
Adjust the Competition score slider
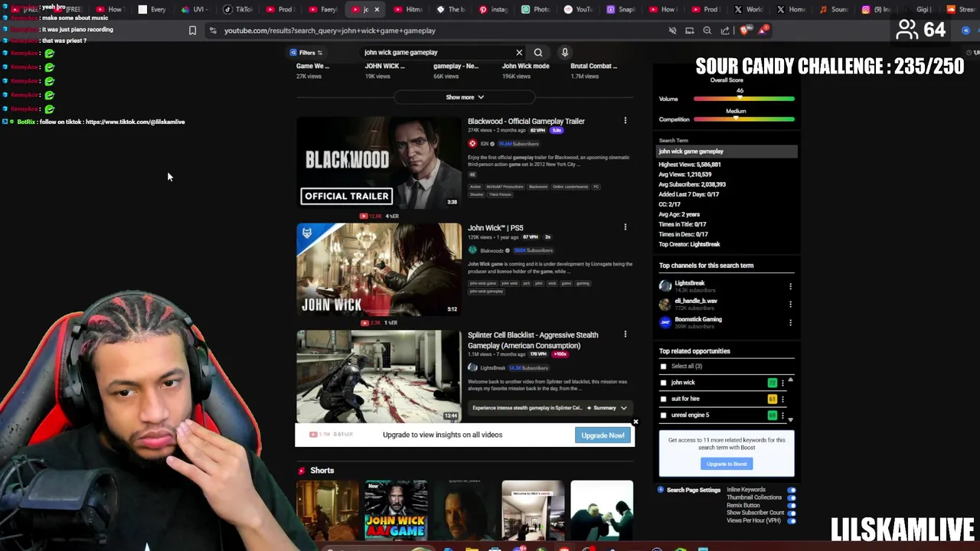click(743, 119)
